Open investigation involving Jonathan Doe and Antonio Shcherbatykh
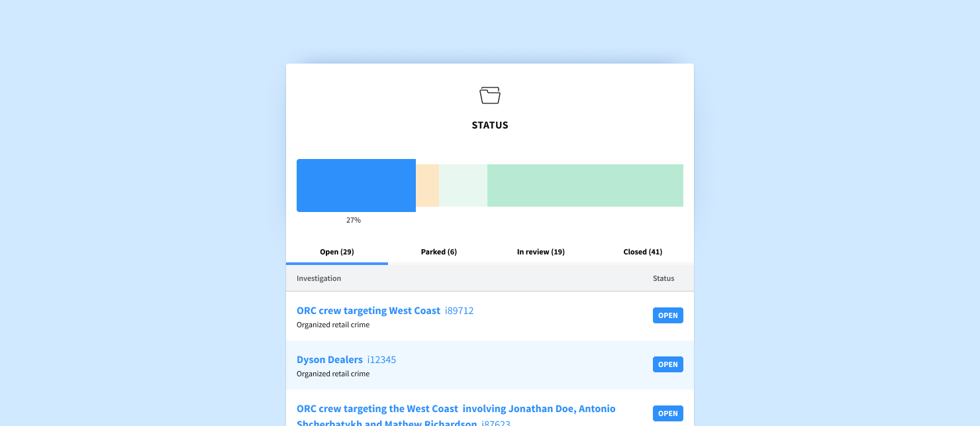Viewport: 980px width, 426px height. [x=456, y=409]
